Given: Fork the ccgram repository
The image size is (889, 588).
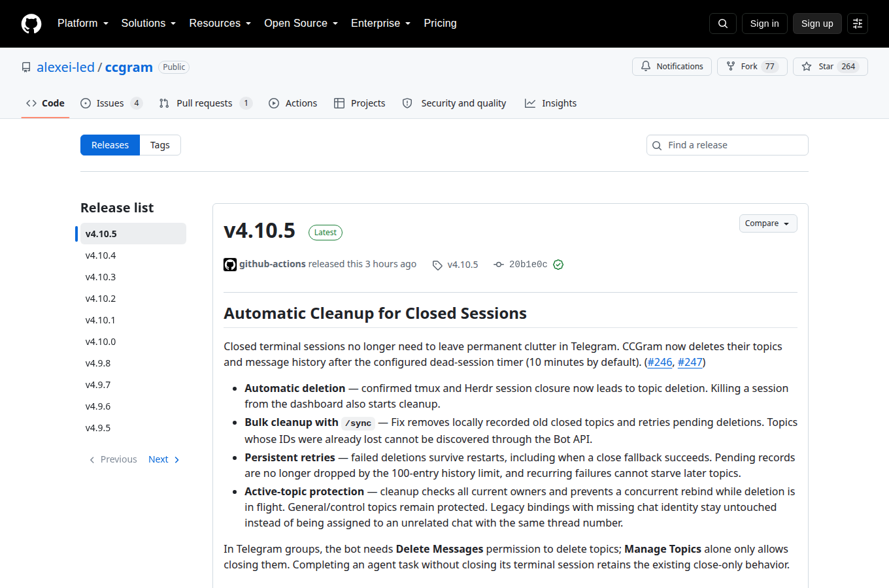Looking at the screenshot, I should click(x=752, y=67).
